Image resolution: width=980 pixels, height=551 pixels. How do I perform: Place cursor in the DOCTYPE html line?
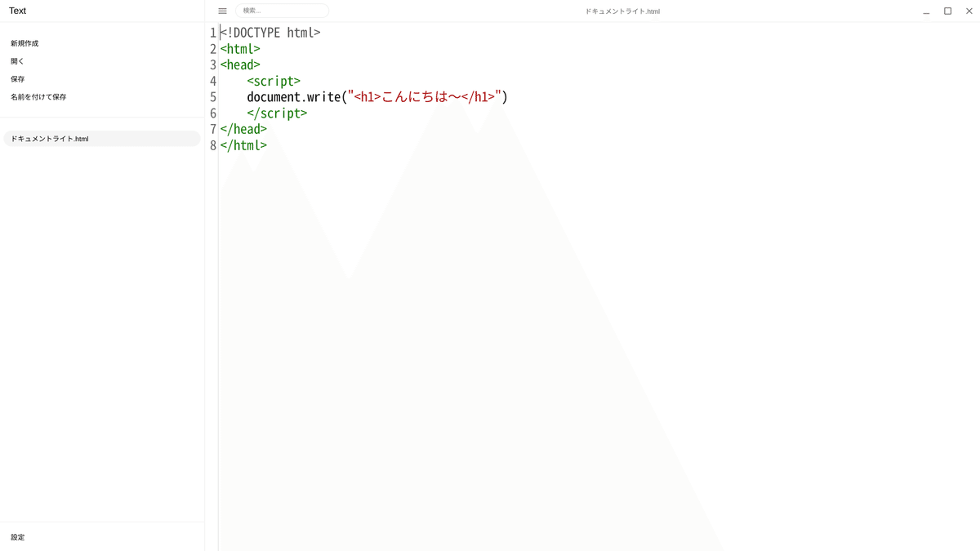pyautogui.click(x=270, y=33)
